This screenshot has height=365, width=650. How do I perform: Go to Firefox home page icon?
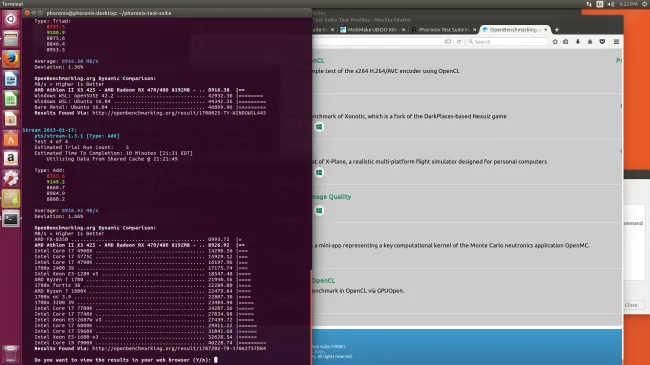pos(590,41)
